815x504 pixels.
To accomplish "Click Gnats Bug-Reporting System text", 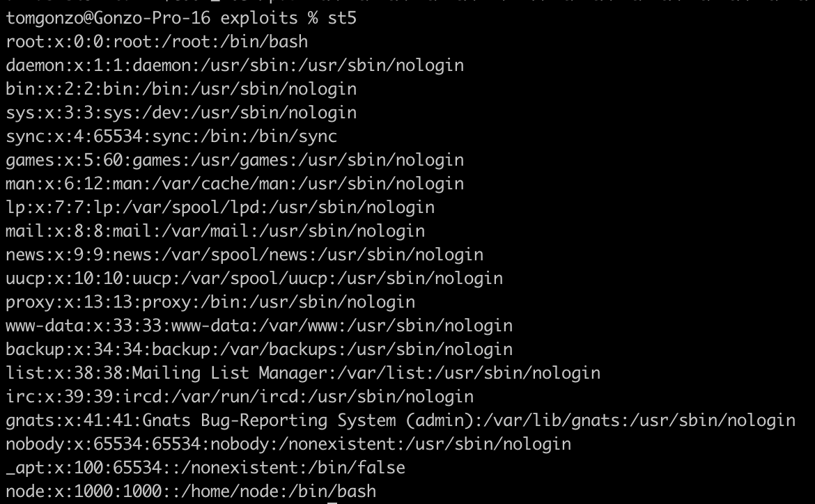I will (269, 420).
